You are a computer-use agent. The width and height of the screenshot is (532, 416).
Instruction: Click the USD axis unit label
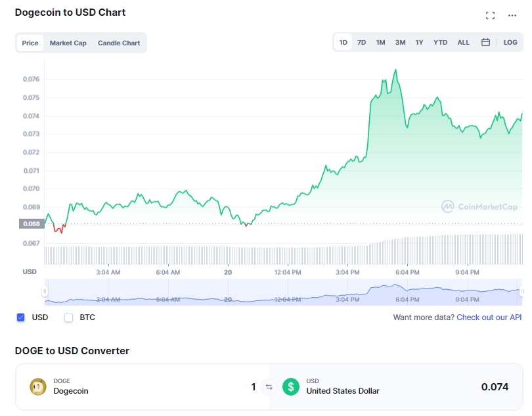[30, 271]
